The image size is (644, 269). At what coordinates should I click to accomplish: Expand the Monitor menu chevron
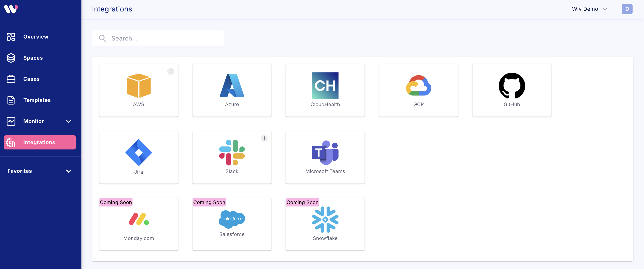[68, 121]
